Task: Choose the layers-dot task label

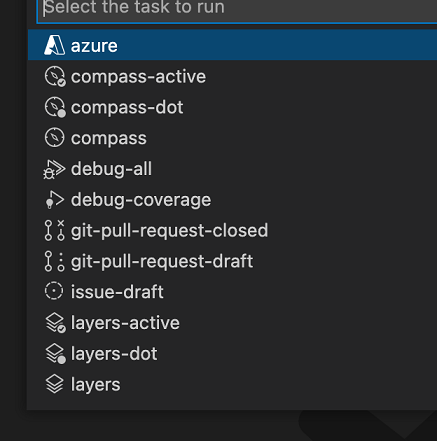Action: tap(114, 353)
